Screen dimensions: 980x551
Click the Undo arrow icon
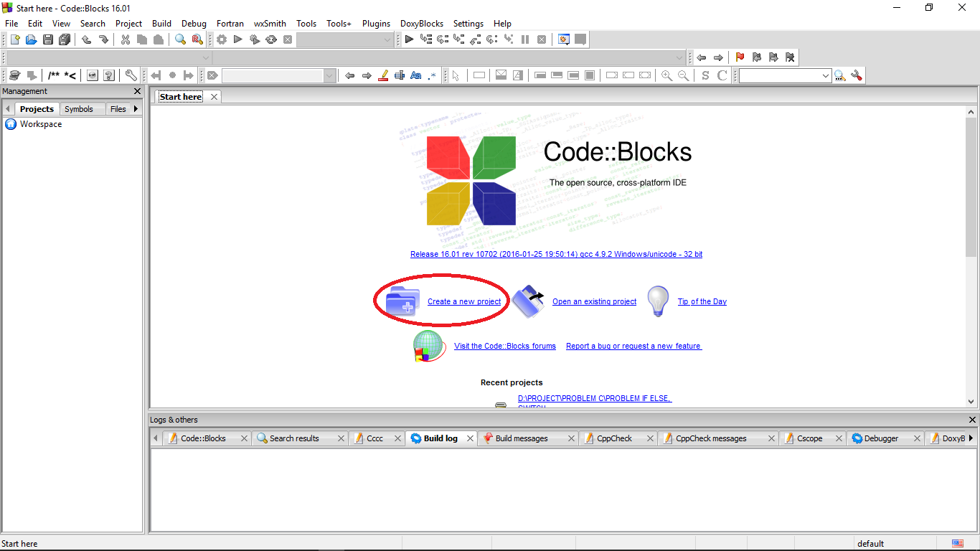click(x=86, y=39)
